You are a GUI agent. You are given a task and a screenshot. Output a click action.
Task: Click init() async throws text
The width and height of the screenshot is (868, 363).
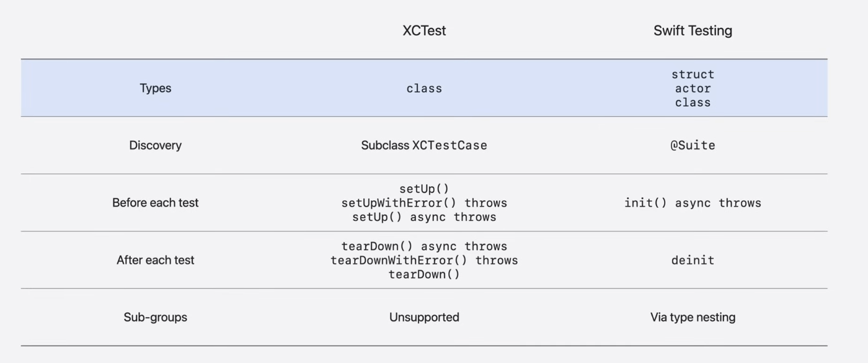point(693,203)
